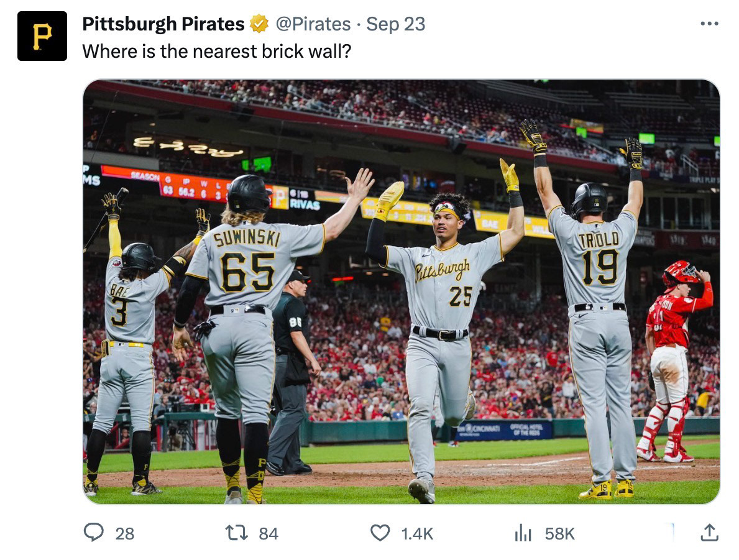The height and width of the screenshot is (560, 739).
Task: Open the celebrating players photo
Action: pos(402,291)
